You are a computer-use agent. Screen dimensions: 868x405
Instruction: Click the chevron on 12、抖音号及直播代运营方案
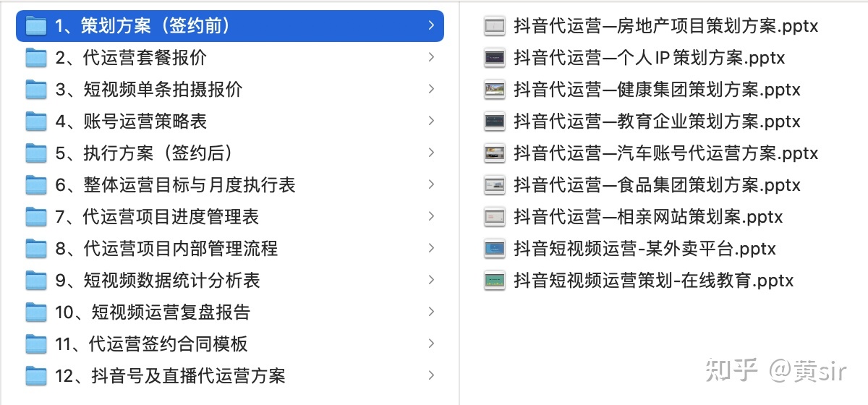tap(431, 376)
